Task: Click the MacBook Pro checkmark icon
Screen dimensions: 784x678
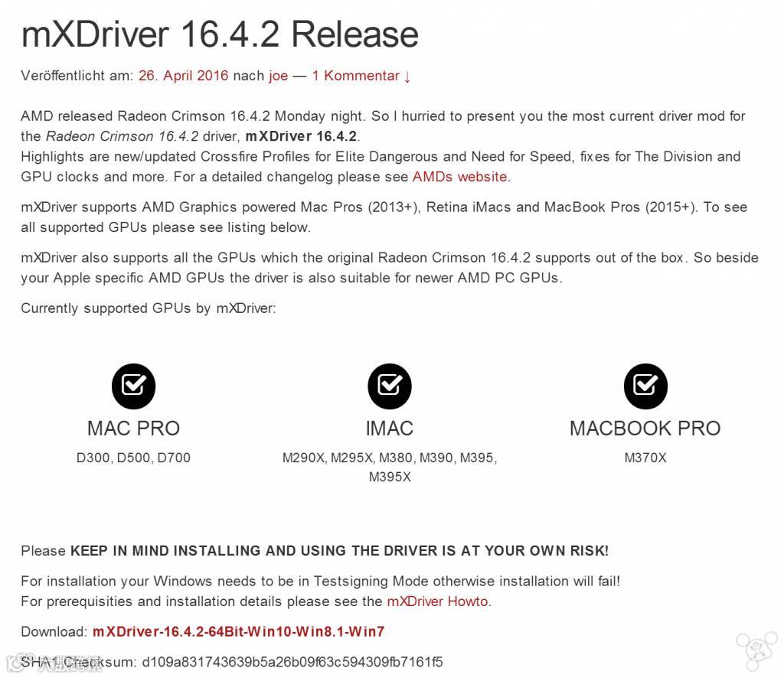Action: (645, 386)
